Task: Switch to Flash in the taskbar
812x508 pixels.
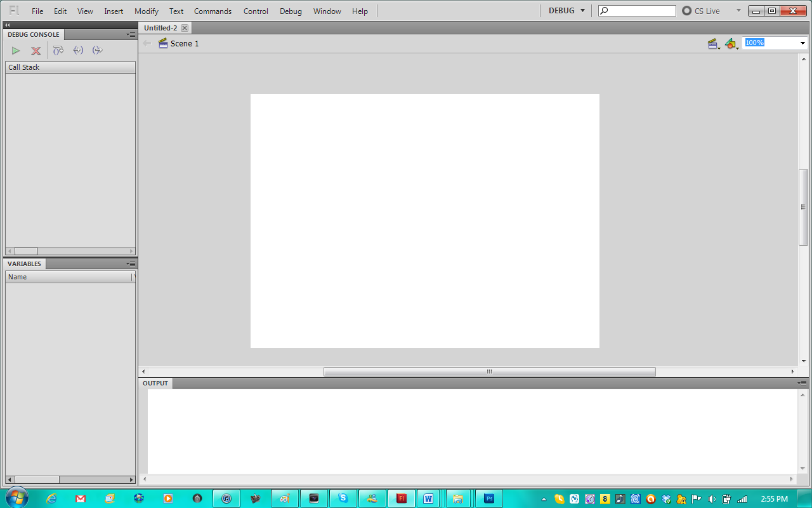Action: click(402, 498)
